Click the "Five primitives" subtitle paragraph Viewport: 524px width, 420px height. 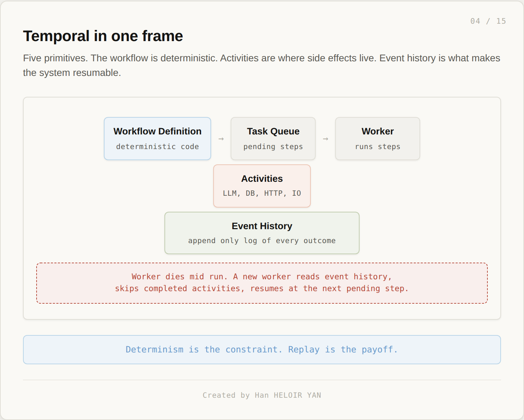coord(262,65)
